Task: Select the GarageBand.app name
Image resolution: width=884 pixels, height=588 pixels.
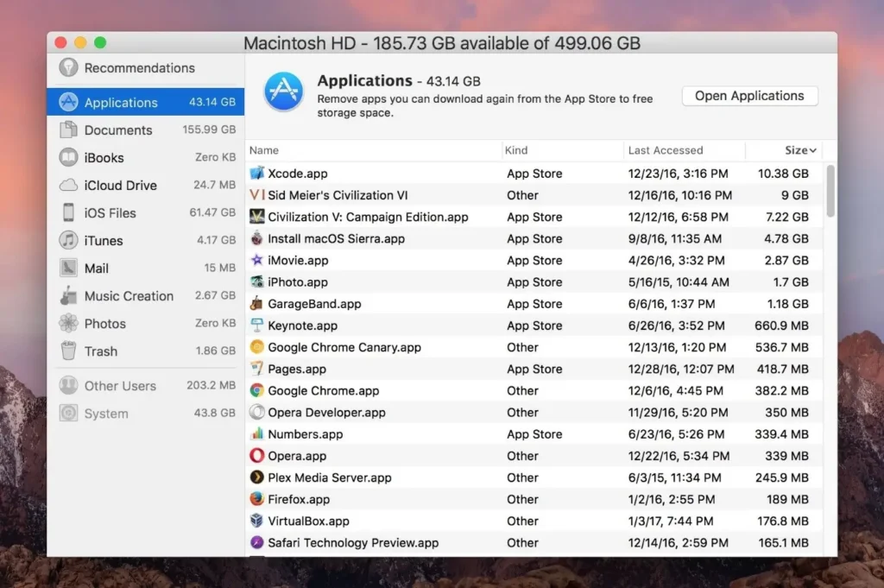Action: 314,304
